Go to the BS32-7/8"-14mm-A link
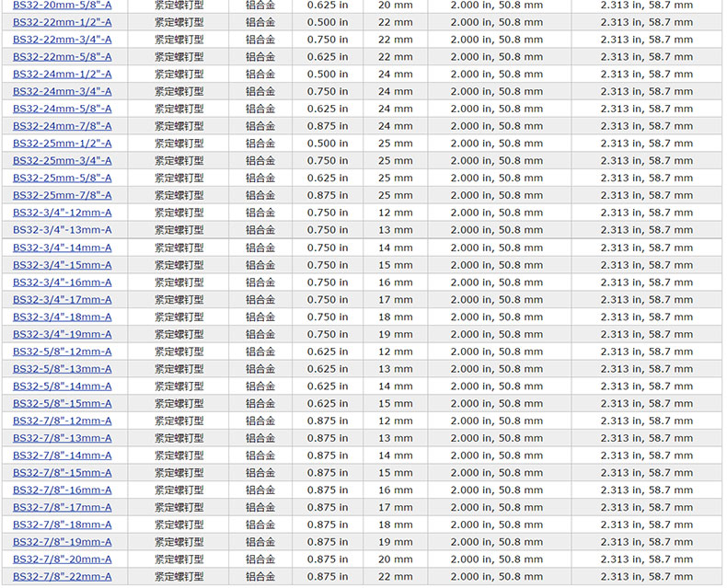This screenshot has width=727, height=588. click(63, 455)
